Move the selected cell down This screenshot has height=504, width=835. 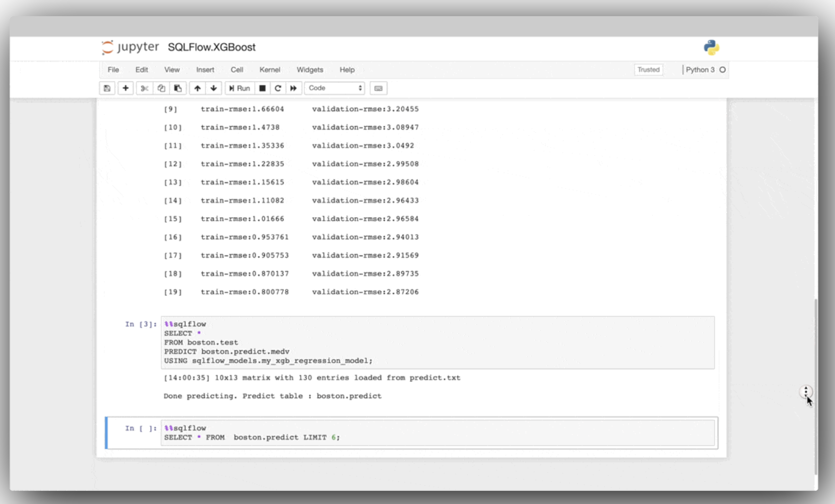point(214,88)
